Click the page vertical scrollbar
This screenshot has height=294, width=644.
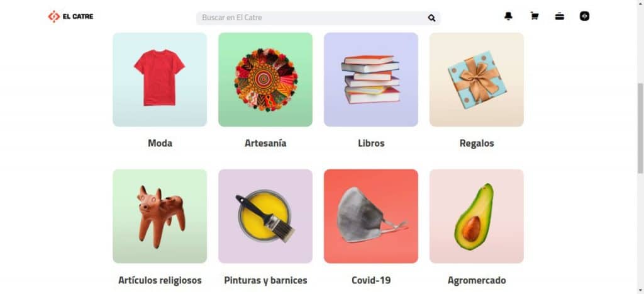(640, 127)
